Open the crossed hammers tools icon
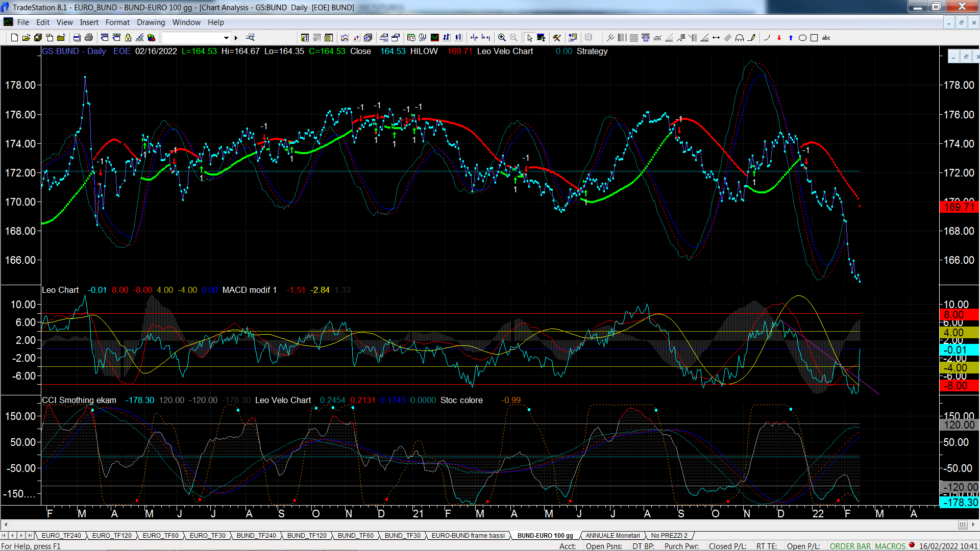 tap(557, 37)
